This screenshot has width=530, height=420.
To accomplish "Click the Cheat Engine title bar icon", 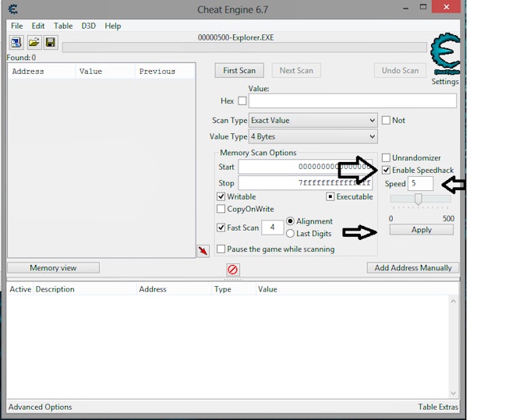I will pyautogui.click(x=13, y=9).
